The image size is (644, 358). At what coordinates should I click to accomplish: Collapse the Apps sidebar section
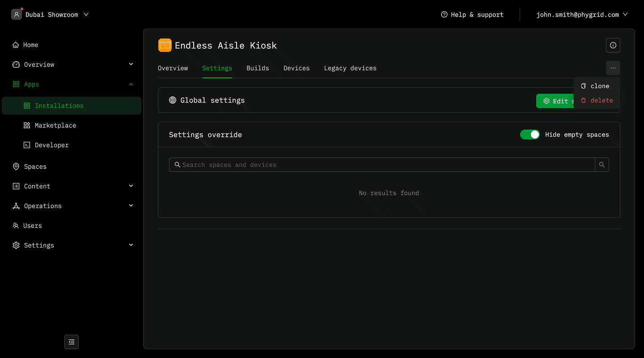[x=131, y=84]
